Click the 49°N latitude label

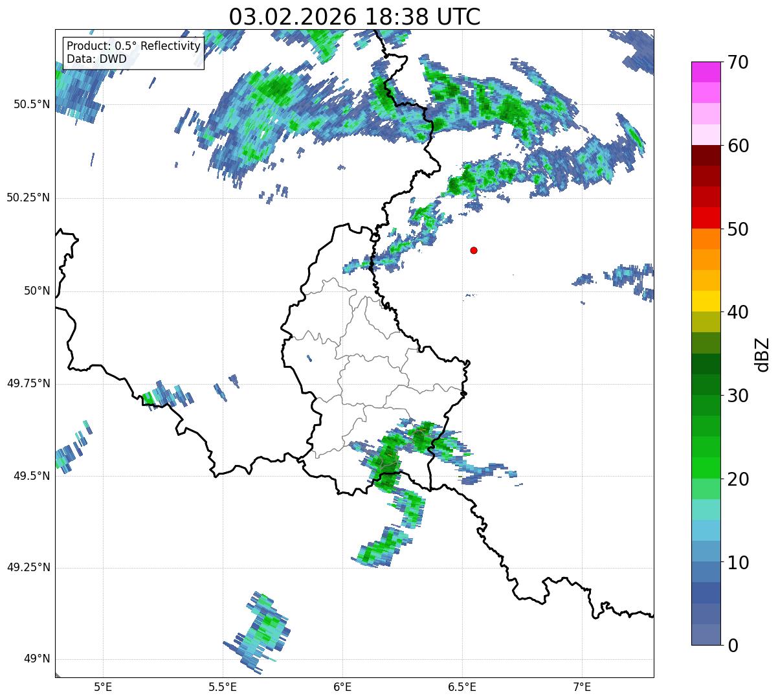(x=37, y=659)
